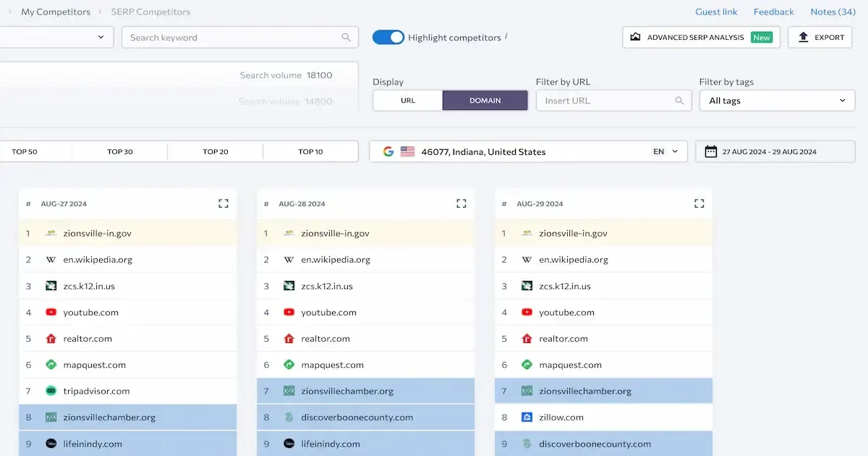This screenshot has height=456, width=868.
Task: Click the Filter by URL search icon
Action: [679, 101]
